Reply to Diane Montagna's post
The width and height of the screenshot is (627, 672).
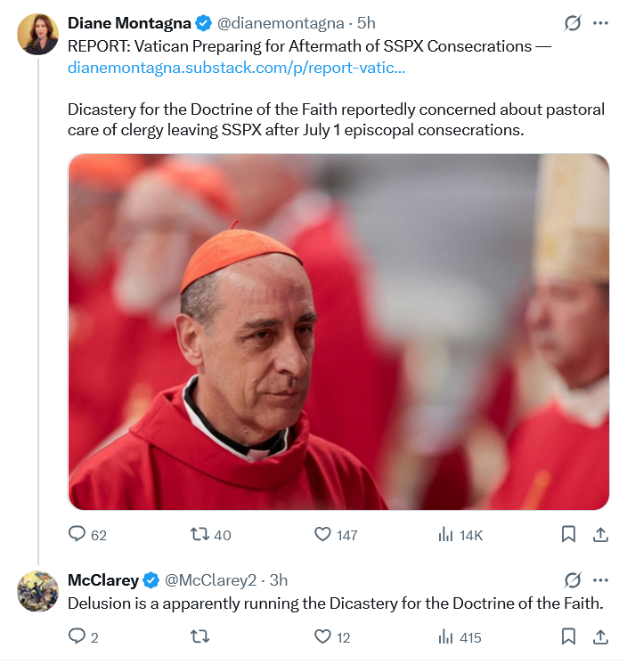point(78,534)
